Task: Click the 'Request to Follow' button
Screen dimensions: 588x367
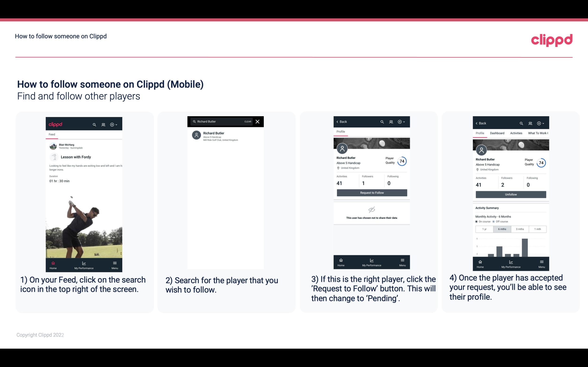Action: [371, 192]
